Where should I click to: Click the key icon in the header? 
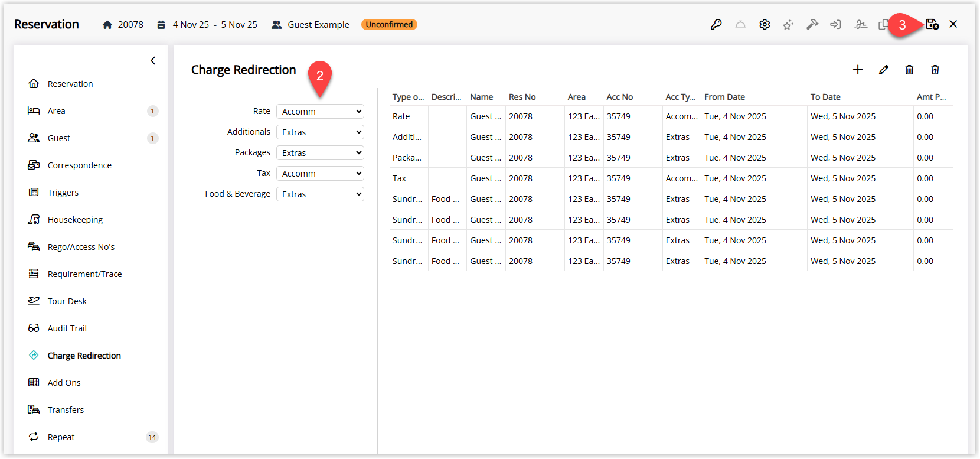point(716,24)
